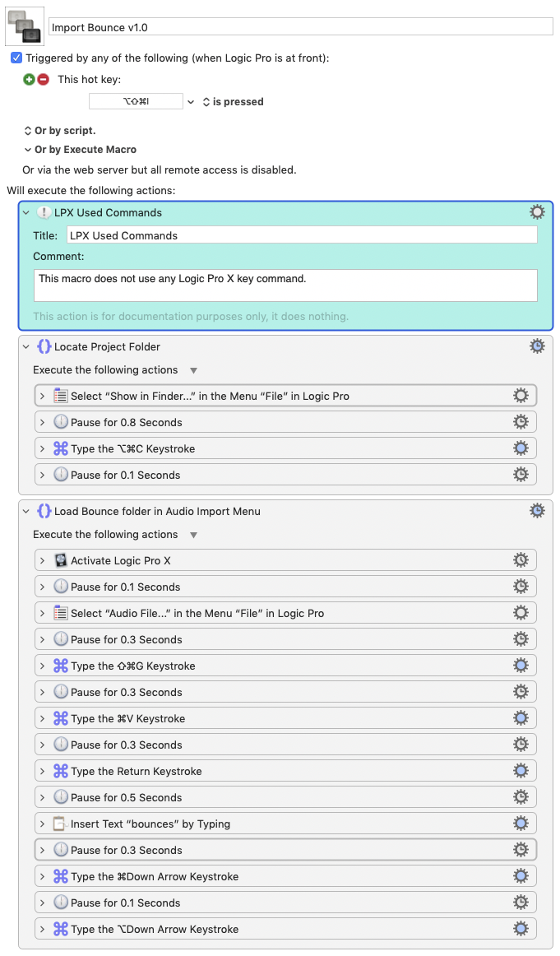Open the "Or by script." popup
The width and height of the screenshot is (560, 956).
pyautogui.click(x=60, y=131)
